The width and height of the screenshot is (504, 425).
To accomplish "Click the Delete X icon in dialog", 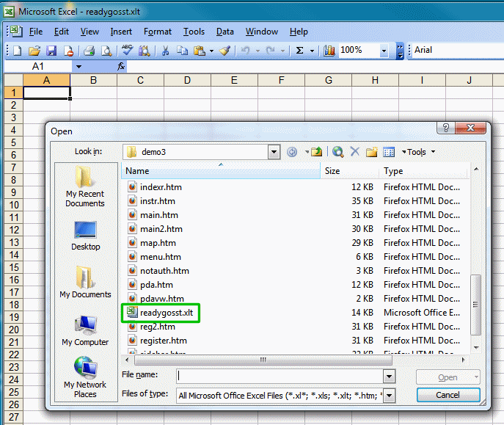I will (355, 151).
